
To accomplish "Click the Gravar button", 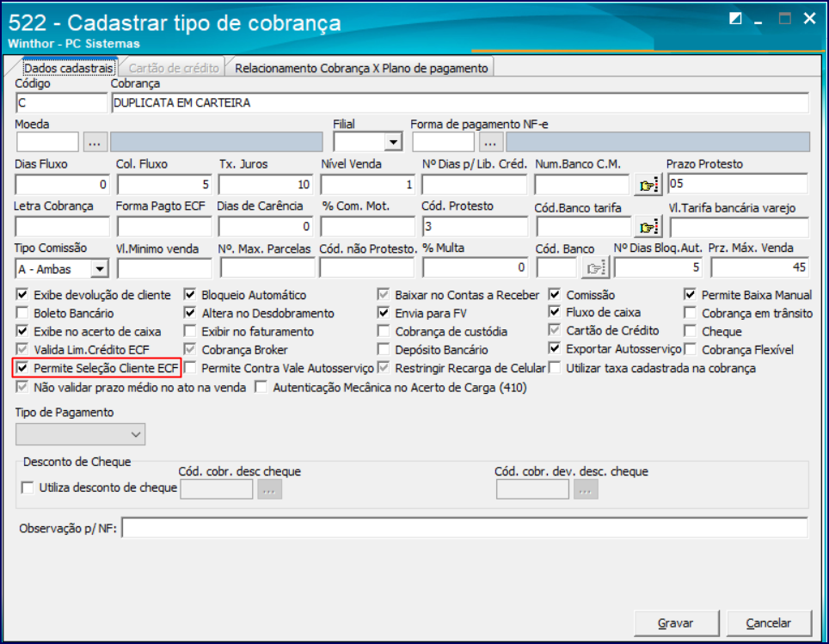I will click(x=676, y=623).
